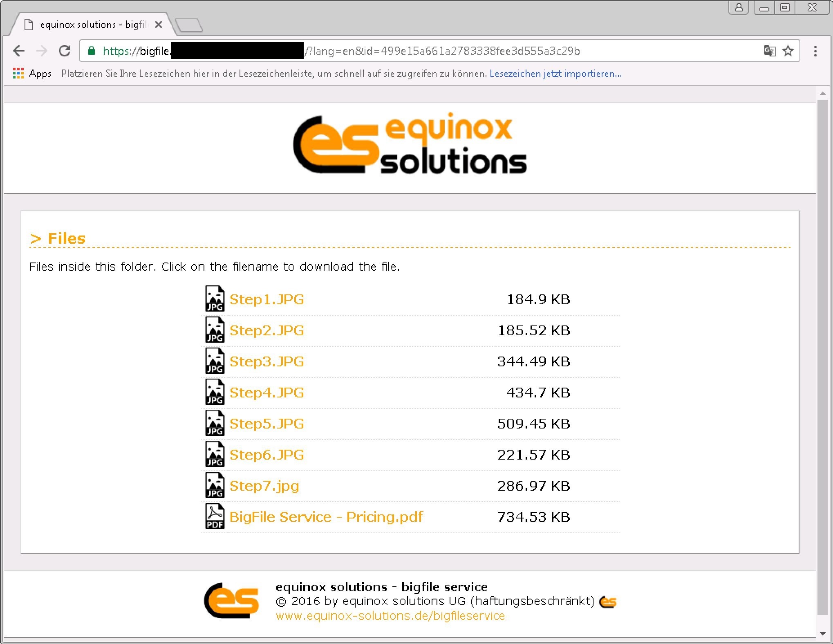Download BigFile Service - Pricing.pdf
The image size is (833, 644).
pos(326,517)
